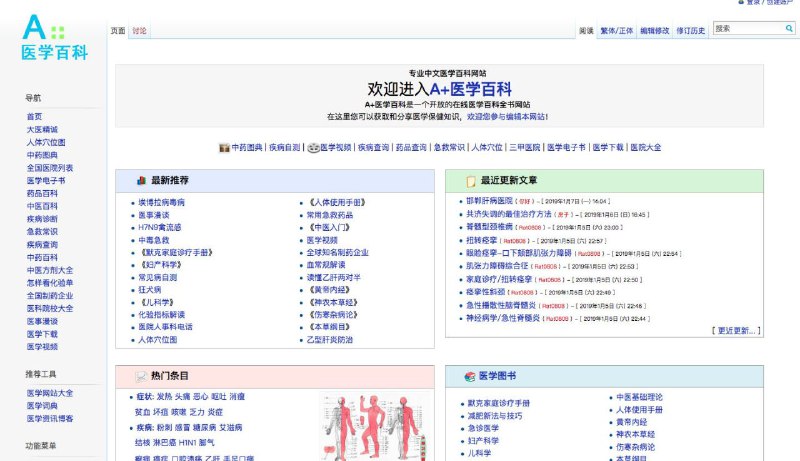The image size is (800, 461).
Task: Open the 邯郸肝病医院 recent article
Action: pos(489,201)
